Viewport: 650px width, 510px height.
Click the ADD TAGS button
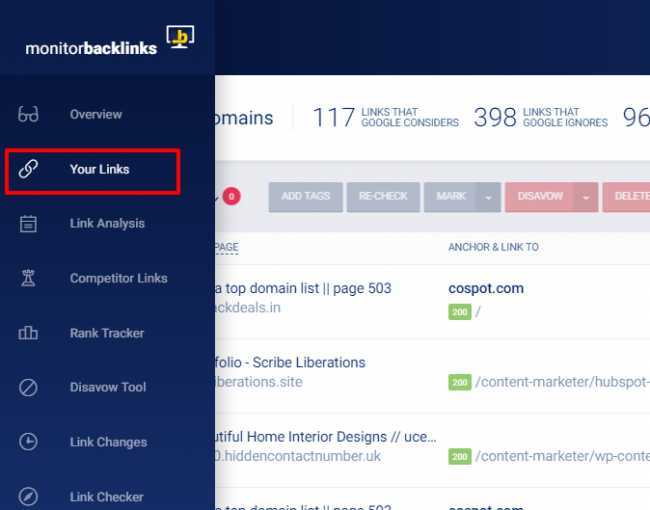coord(306,197)
